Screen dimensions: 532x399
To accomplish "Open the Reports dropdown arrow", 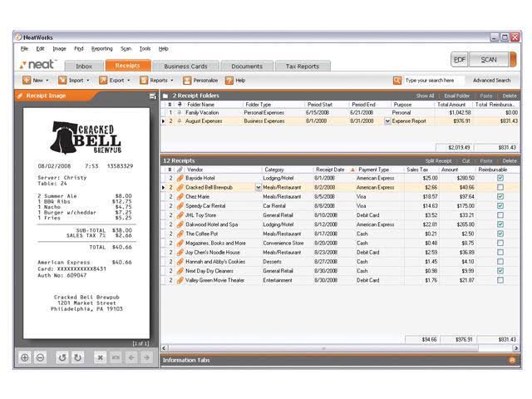I will pos(172,81).
